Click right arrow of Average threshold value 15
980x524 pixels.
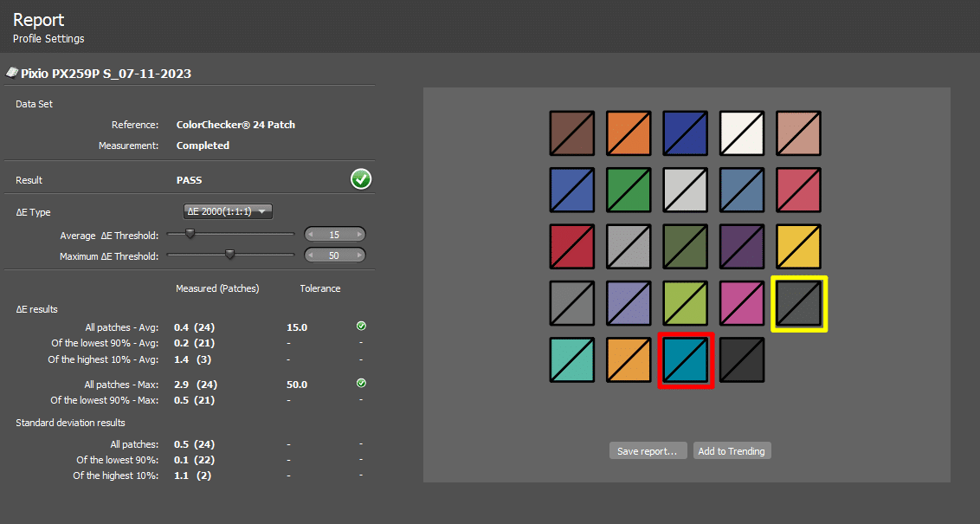coord(359,235)
